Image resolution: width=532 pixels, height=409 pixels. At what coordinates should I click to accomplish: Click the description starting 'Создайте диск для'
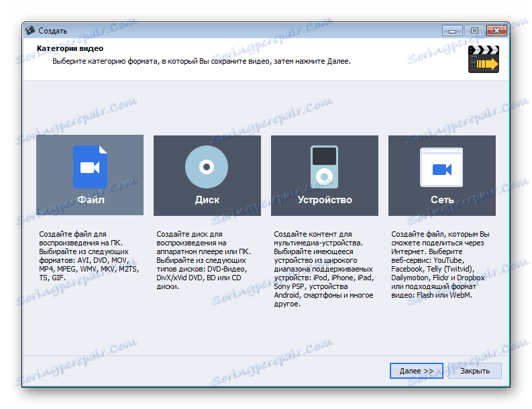[203, 260]
